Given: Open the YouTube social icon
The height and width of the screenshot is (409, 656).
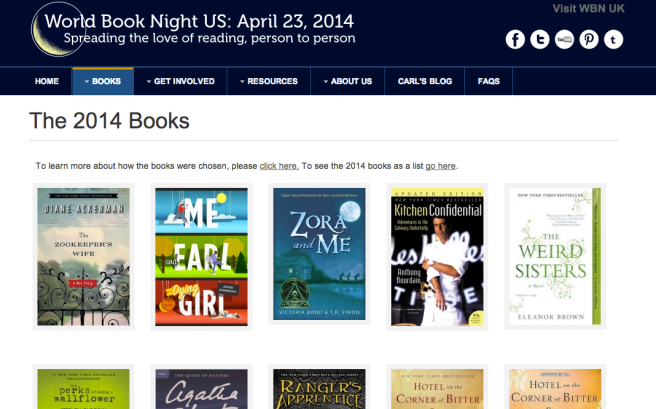Looking at the screenshot, I should coord(564,40).
